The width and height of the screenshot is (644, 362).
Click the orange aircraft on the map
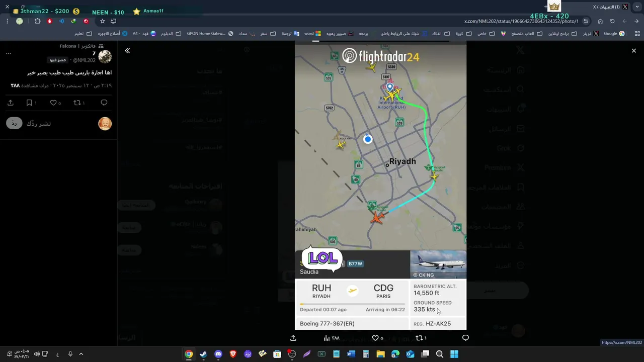(x=377, y=218)
